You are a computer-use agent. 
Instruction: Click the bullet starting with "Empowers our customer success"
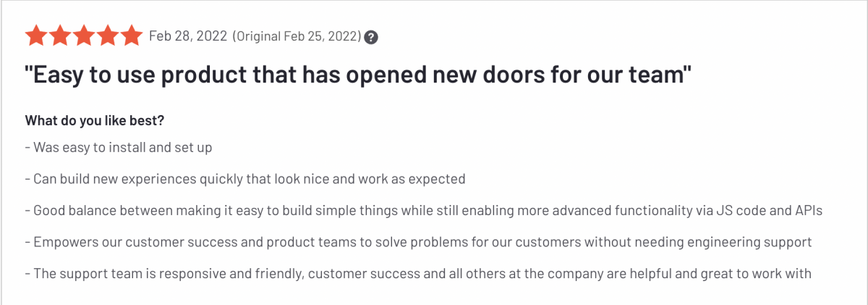[419, 242]
